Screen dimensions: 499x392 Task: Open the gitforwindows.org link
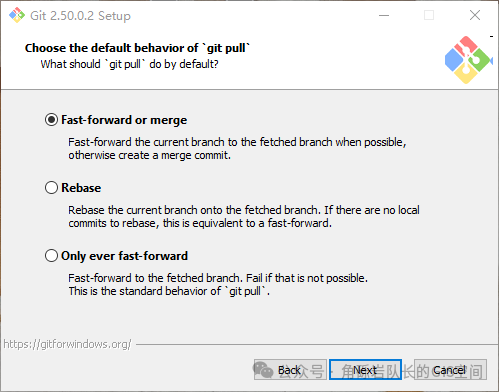point(67,344)
